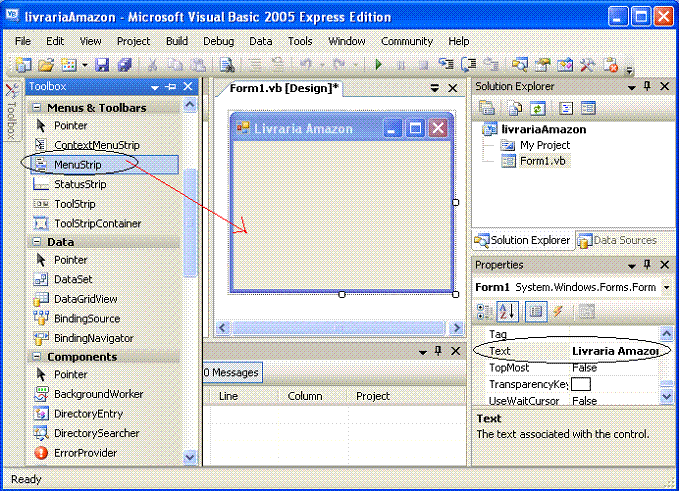Open the Toolbox window position dropdown arrow

coord(155,87)
